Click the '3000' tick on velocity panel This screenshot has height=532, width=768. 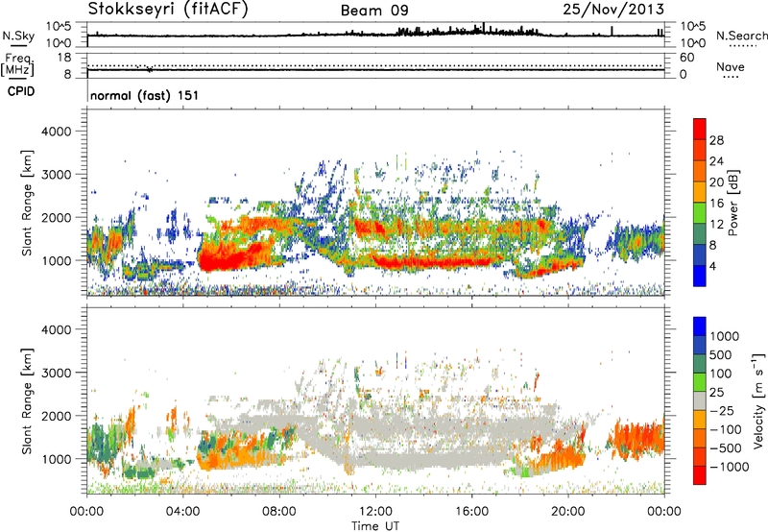(x=57, y=373)
